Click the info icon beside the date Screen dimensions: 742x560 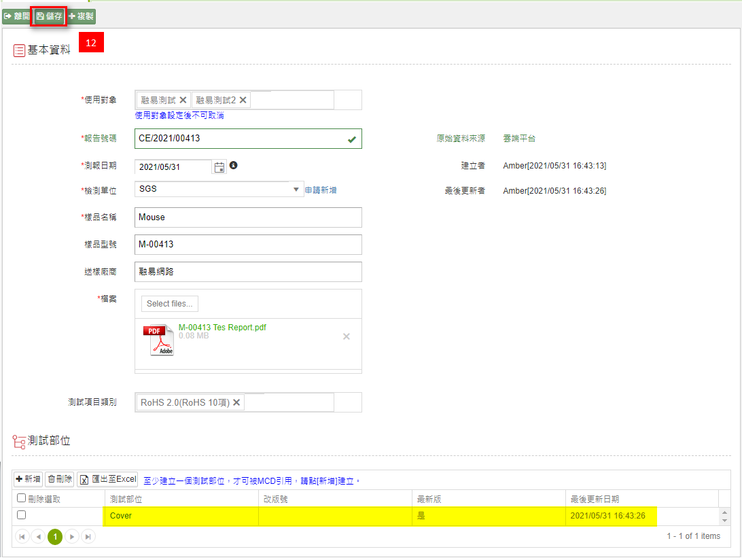[233, 165]
